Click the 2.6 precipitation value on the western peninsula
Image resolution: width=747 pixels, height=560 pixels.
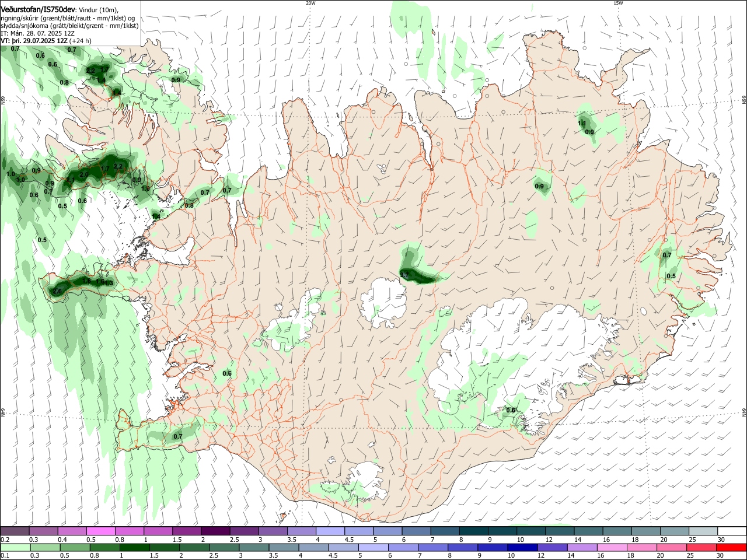[x=57, y=291]
